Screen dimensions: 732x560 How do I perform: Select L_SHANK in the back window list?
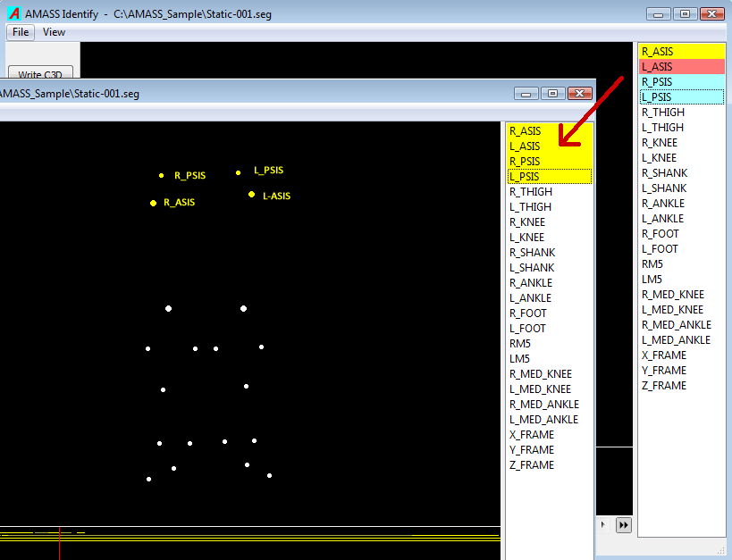[x=682, y=188]
